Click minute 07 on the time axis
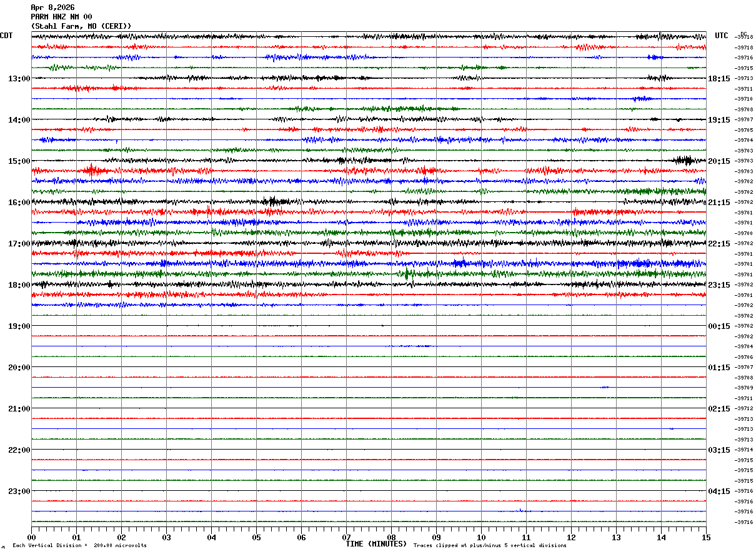 click(346, 538)
